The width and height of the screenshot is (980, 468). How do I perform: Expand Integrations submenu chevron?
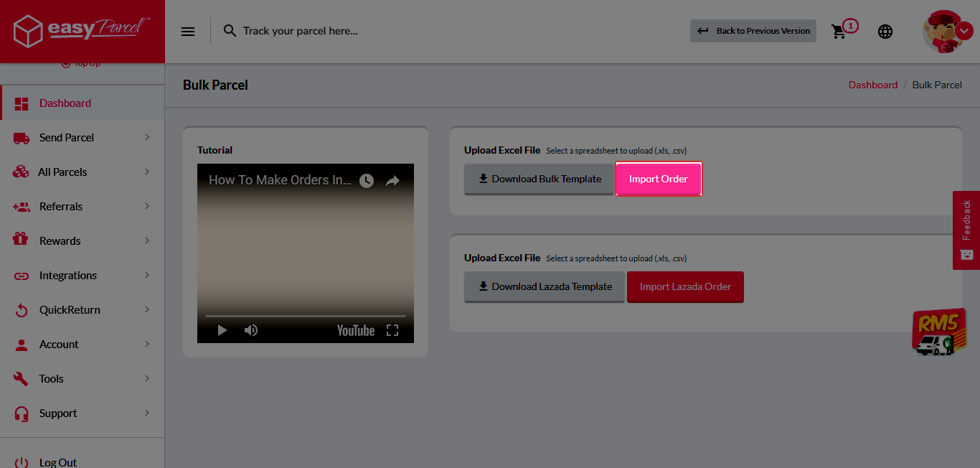pos(147,275)
